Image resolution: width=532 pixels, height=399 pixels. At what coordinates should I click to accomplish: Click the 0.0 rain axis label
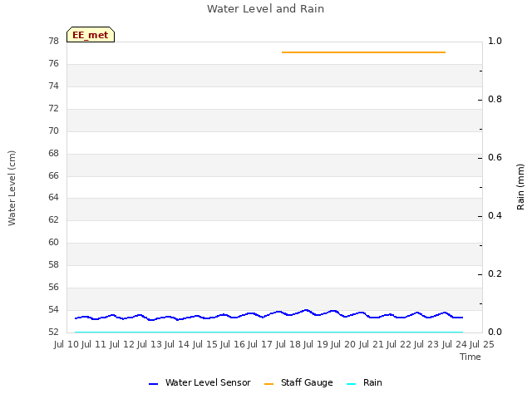[495, 332]
